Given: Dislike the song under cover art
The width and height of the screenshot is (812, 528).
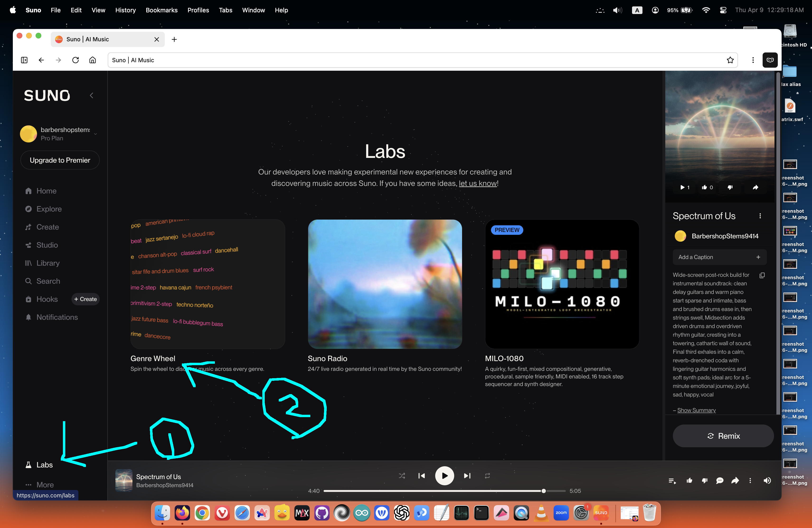Looking at the screenshot, I should click(730, 187).
